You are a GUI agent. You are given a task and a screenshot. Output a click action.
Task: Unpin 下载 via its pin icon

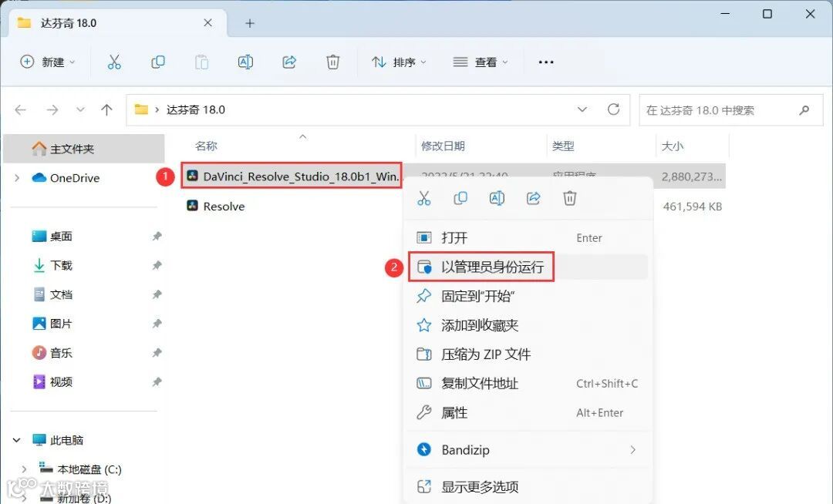(x=157, y=265)
